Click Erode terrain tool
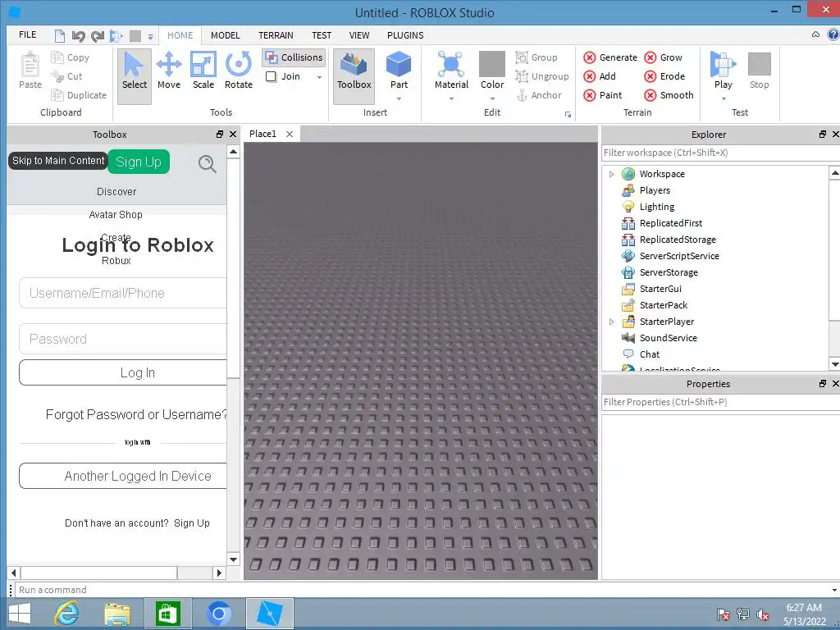The width and height of the screenshot is (840, 630). tap(664, 76)
